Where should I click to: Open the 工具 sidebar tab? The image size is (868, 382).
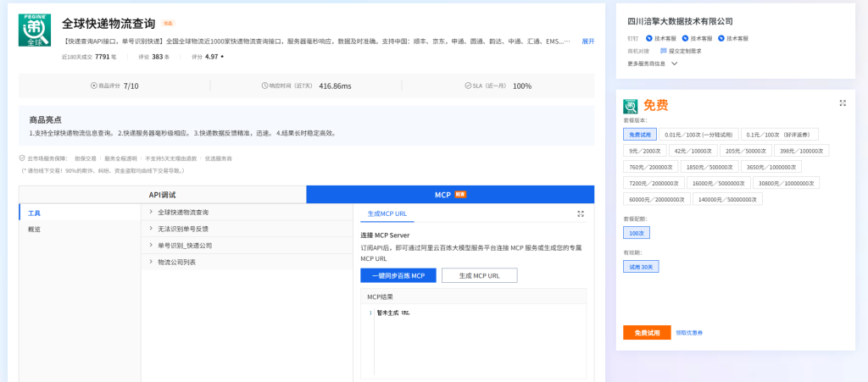coord(80,213)
